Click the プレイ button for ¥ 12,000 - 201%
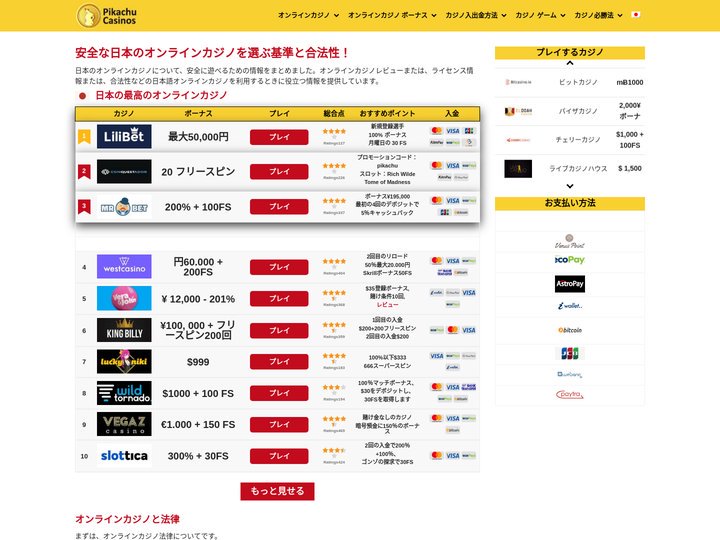Viewport: 720px width, 540px height. 279,298
